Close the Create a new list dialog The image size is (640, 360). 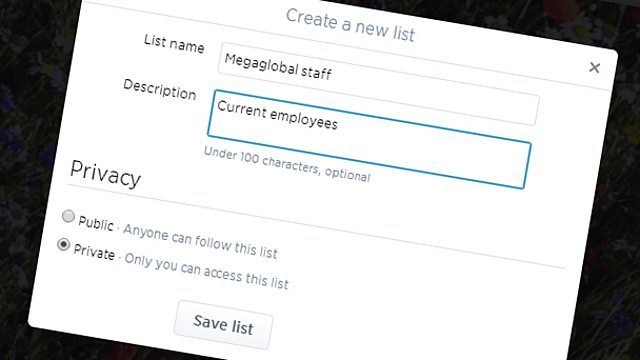(594, 67)
